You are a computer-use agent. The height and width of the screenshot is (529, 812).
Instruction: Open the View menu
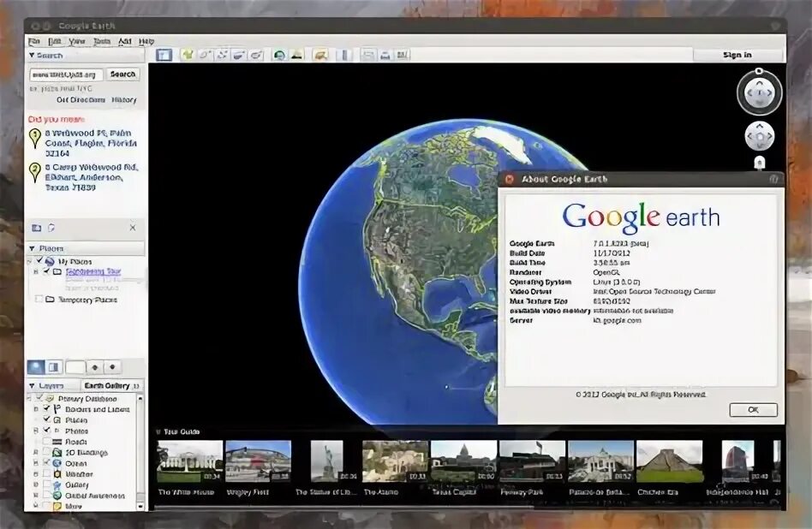point(76,41)
